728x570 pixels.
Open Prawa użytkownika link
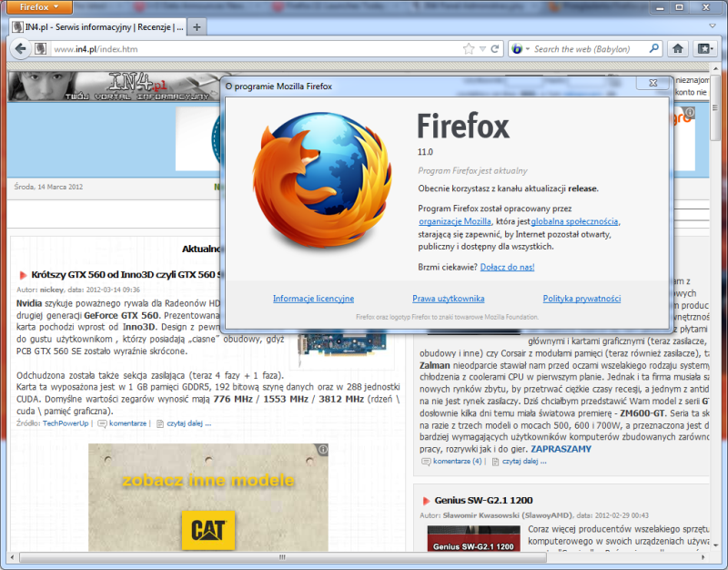[448, 299]
